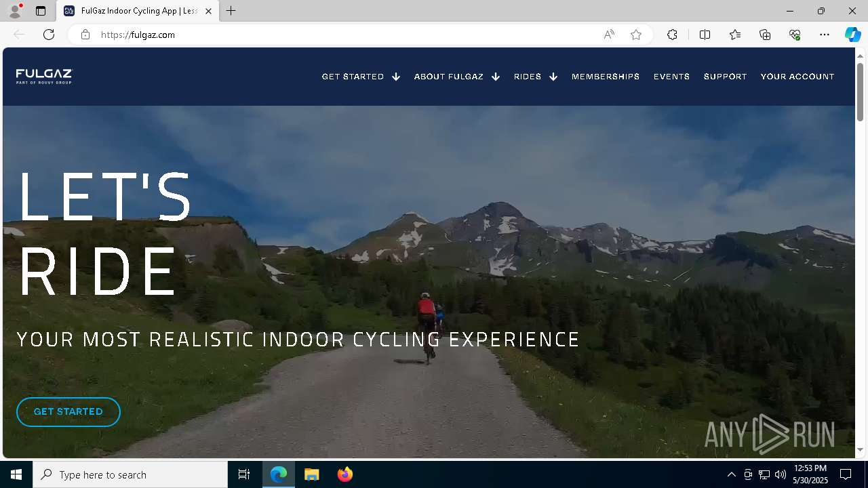Screen dimensions: 868x488
Task: Show hidden system tray icons
Action: click(731, 474)
